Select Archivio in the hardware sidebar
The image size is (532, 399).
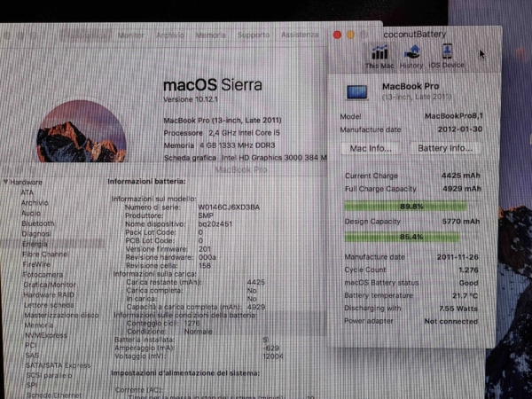35,203
